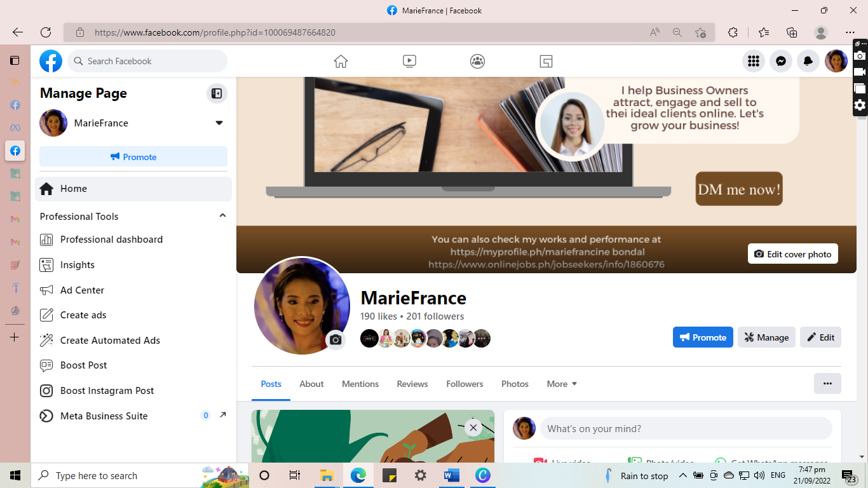Add a new tab with plus icon
This screenshot has height=488, width=868.
15,337
